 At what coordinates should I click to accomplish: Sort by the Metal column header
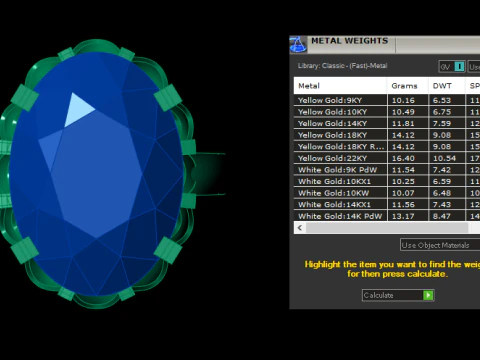[x=340, y=86]
